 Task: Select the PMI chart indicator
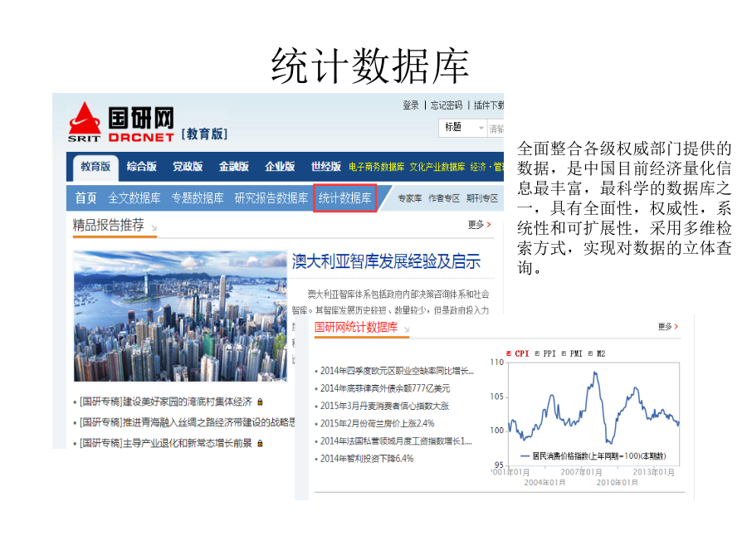coord(572,353)
